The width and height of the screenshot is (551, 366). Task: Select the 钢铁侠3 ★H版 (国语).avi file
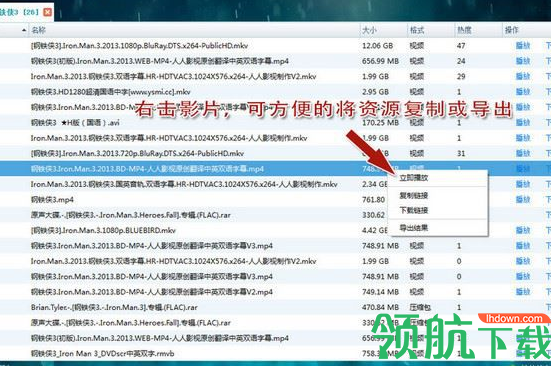(75, 123)
